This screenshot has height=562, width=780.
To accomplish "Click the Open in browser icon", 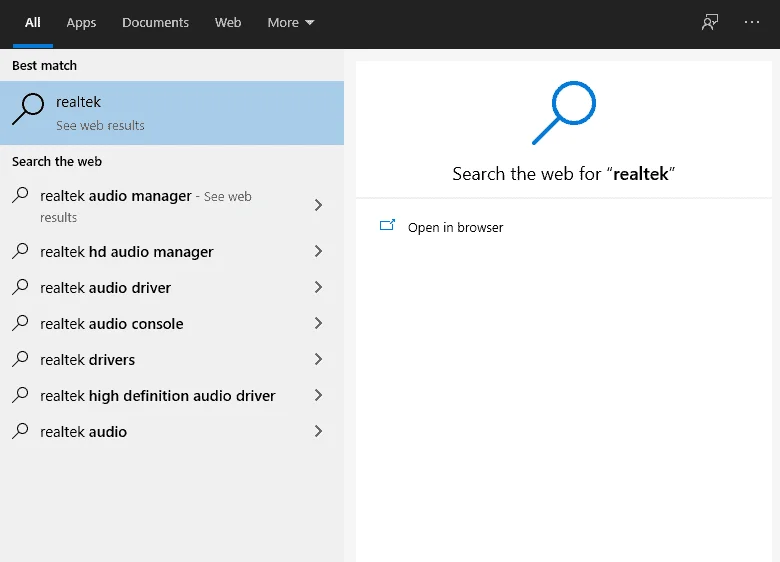I will 387,225.
